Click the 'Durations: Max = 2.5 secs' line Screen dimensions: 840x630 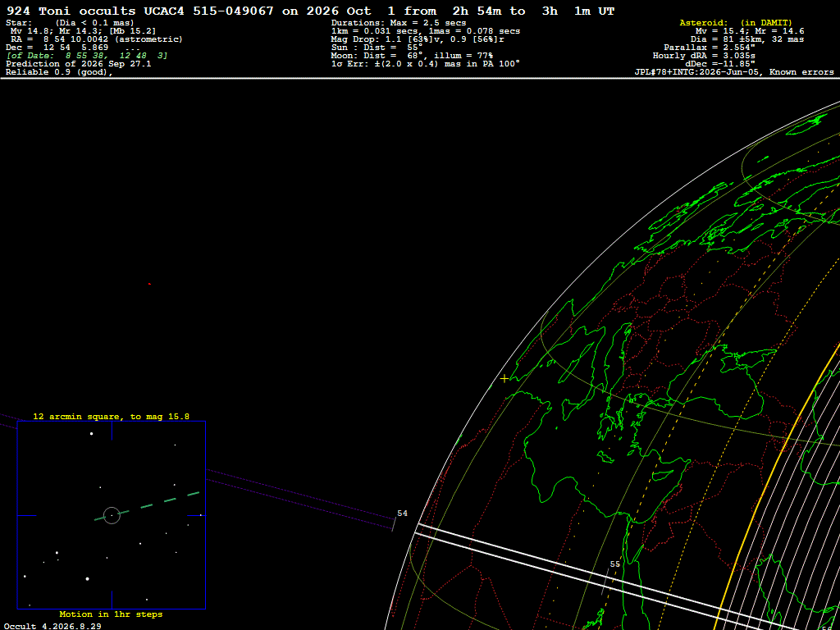pyautogui.click(x=399, y=22)
